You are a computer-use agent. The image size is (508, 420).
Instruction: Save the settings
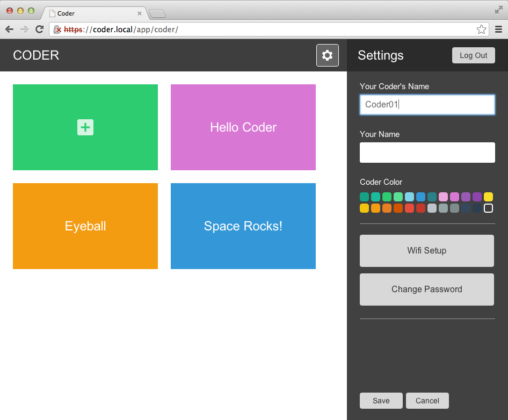point(381,401)
